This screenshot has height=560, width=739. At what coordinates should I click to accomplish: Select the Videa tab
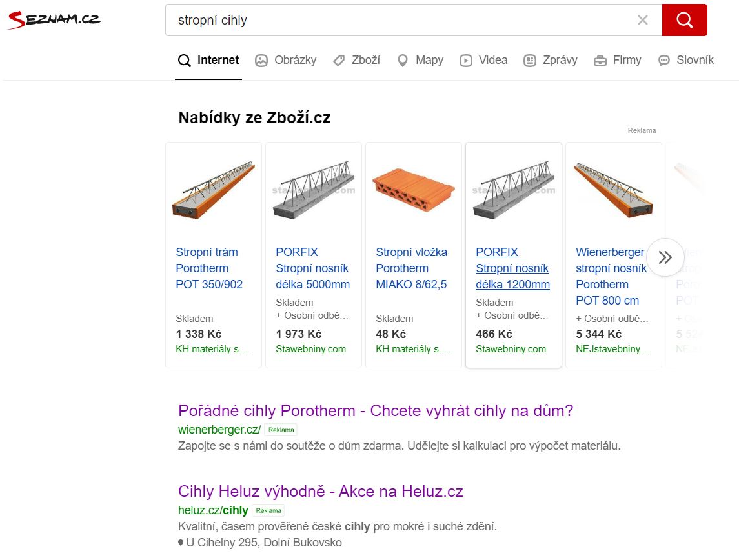point(484,60)
